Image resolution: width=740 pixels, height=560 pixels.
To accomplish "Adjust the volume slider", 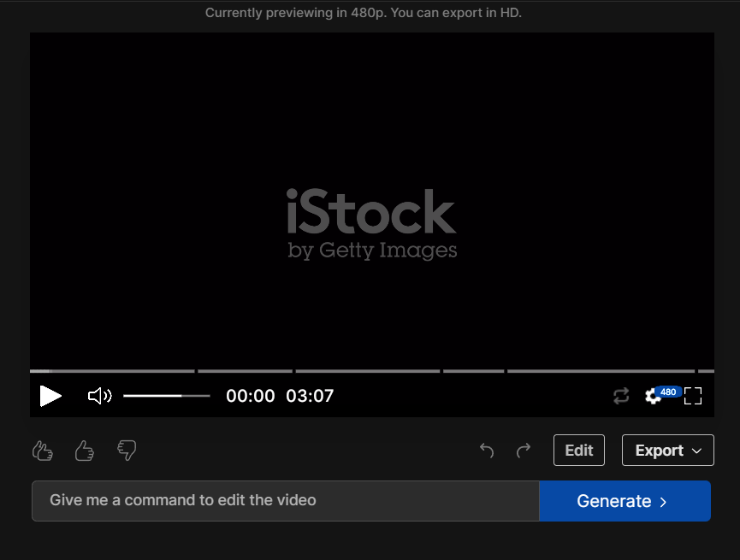I will click(x=167, y=396).
